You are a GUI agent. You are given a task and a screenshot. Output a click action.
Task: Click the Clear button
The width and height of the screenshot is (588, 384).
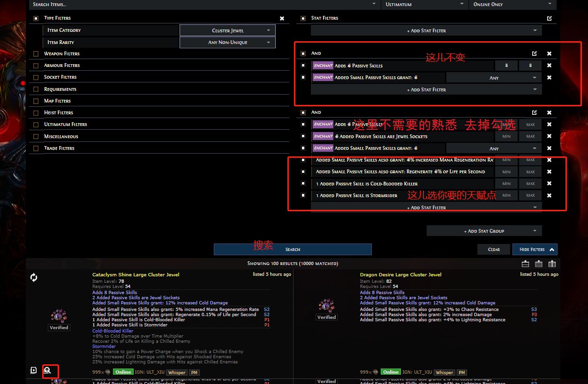pyautogui.click(x=494, y=249)
